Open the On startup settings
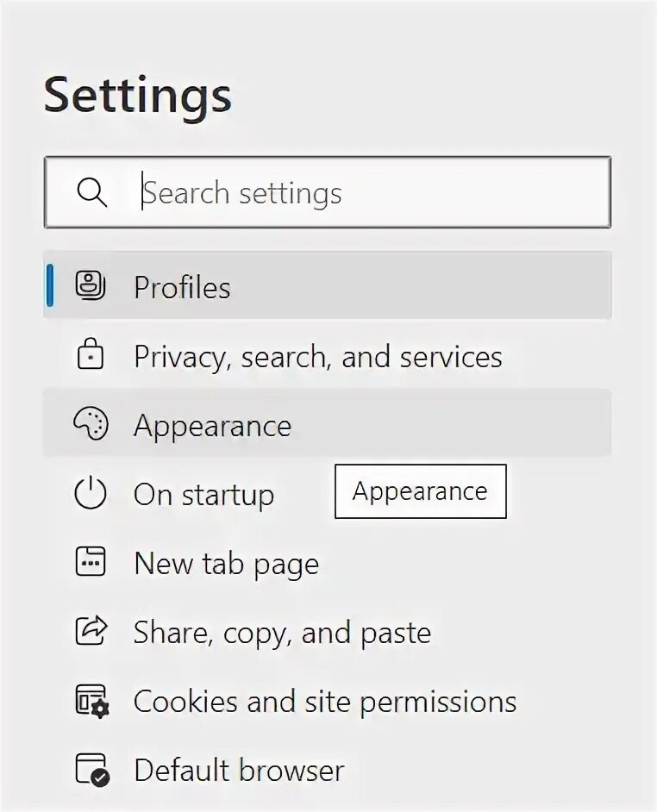The height and width of the screenshot is (812, 657). pos(203,495)
